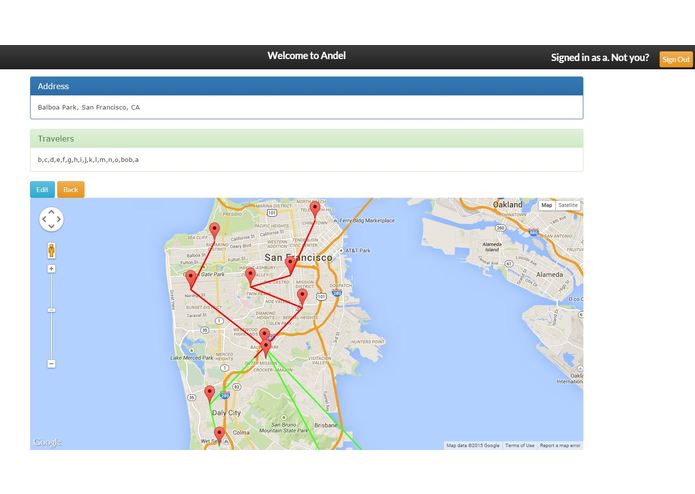Pan the map up with the arrow control
This screenshot has height=494, width=695.
point(51,212)
